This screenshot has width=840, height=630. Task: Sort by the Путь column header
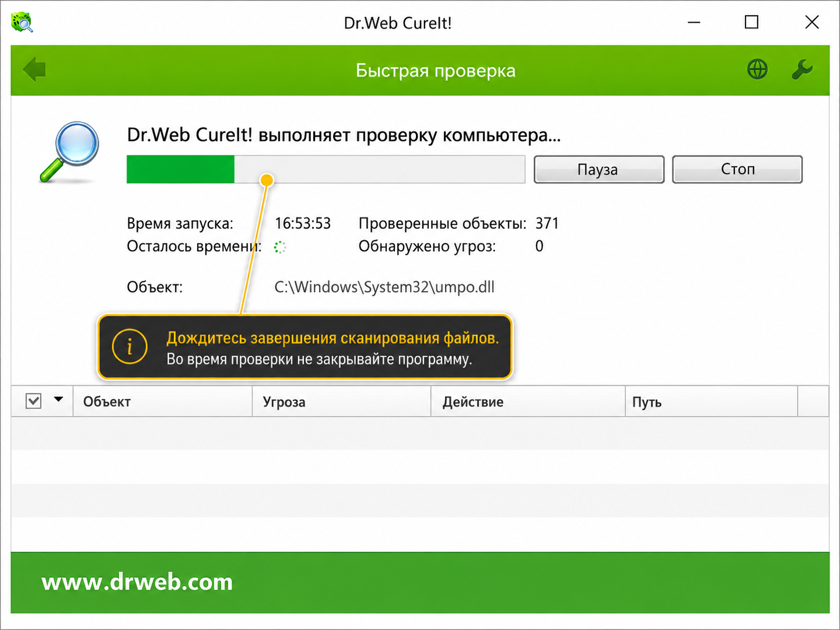[x=711, y=401]
